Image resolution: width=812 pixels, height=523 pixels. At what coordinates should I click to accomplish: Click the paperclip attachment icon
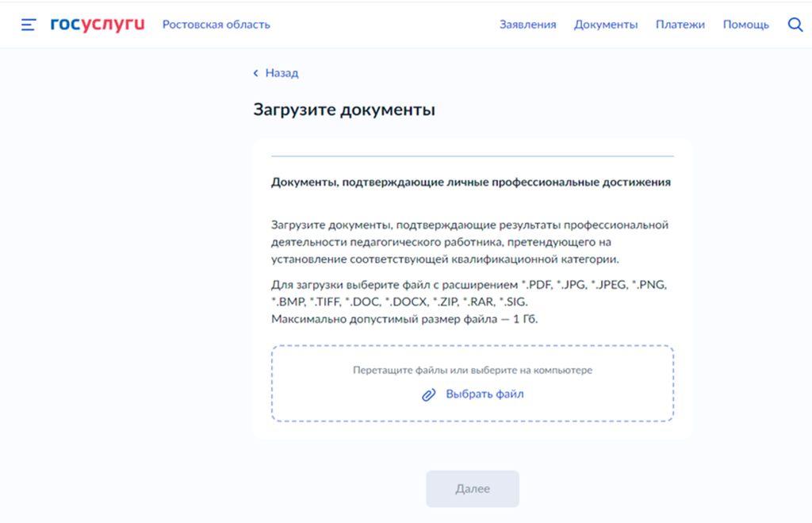tap(429, 394)
